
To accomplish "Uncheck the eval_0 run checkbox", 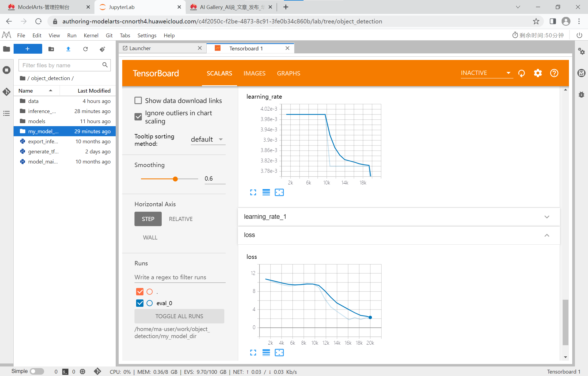I will point(140,303).
